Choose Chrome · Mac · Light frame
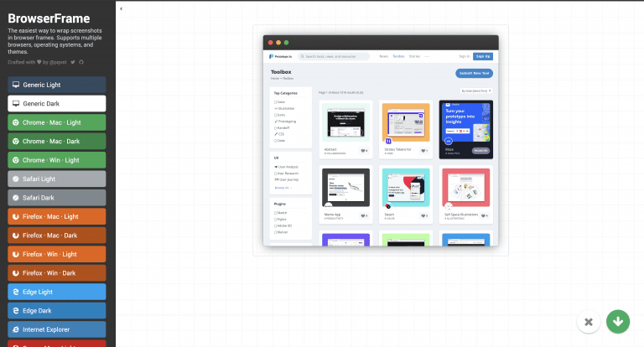This screenshot has width=644, height=347. point(57,122)
